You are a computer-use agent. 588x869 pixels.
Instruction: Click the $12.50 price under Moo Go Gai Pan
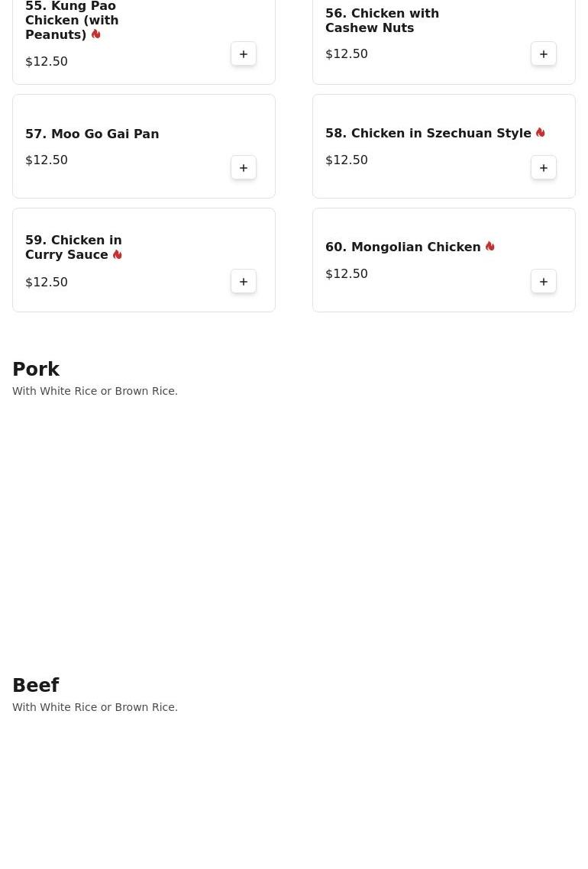47,160
